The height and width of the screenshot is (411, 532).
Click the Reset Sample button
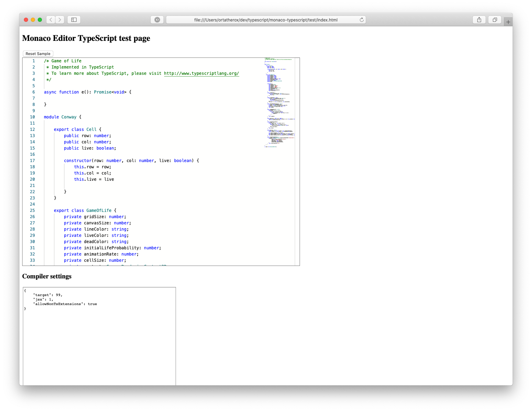[x=38, y=54]
